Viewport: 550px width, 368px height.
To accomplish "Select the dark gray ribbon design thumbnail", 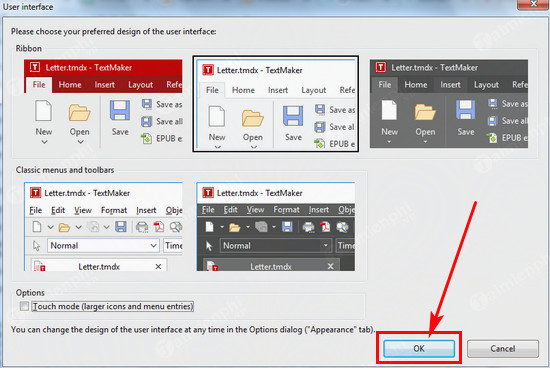I will 449,103.
